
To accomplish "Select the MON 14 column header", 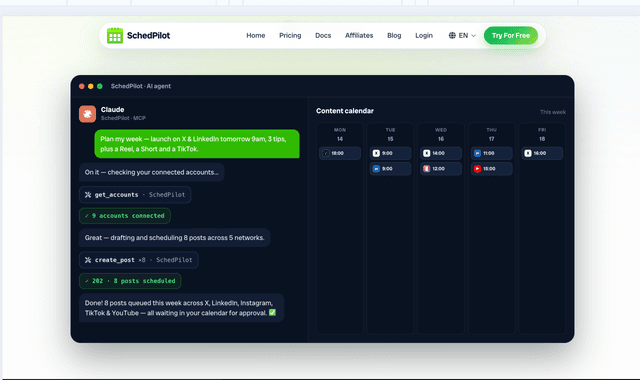I will [340, 134].
